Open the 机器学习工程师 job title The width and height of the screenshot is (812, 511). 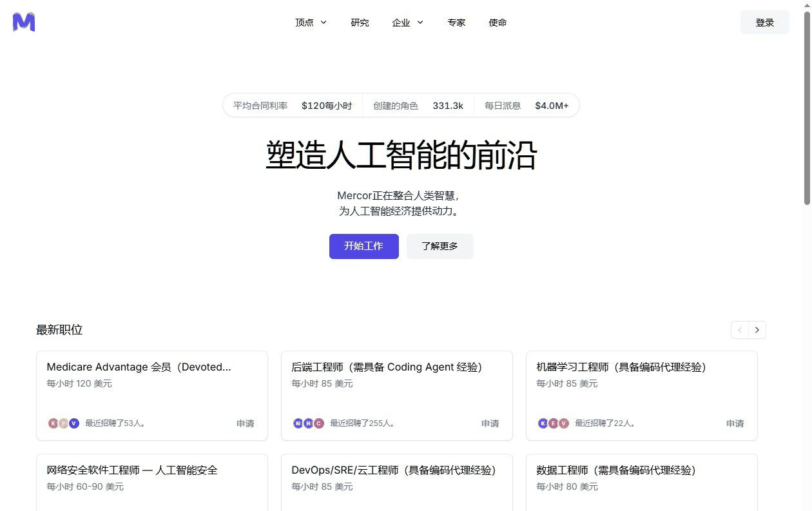[621, 367]
